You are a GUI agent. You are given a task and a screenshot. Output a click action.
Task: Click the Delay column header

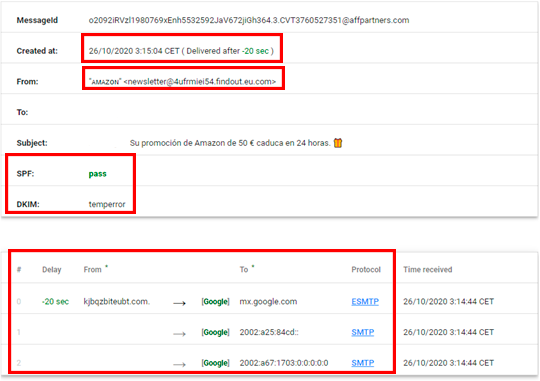(52, 270)
